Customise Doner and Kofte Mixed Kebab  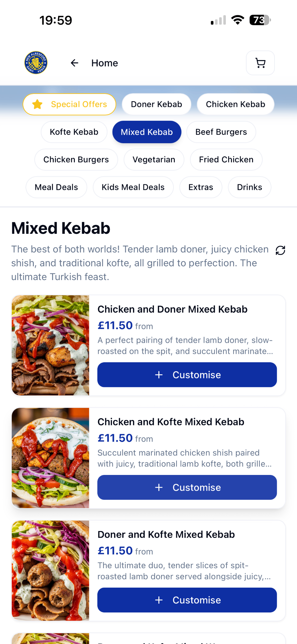(187, 600)
